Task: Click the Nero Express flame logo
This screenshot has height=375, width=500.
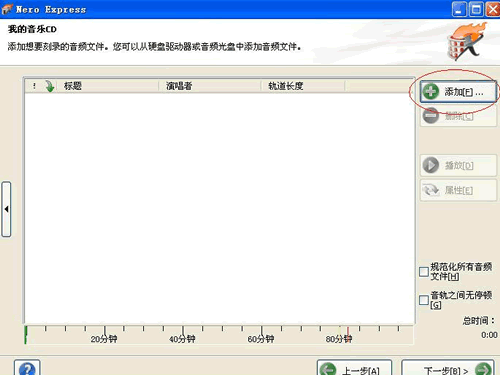Action: tap(466, 41)
